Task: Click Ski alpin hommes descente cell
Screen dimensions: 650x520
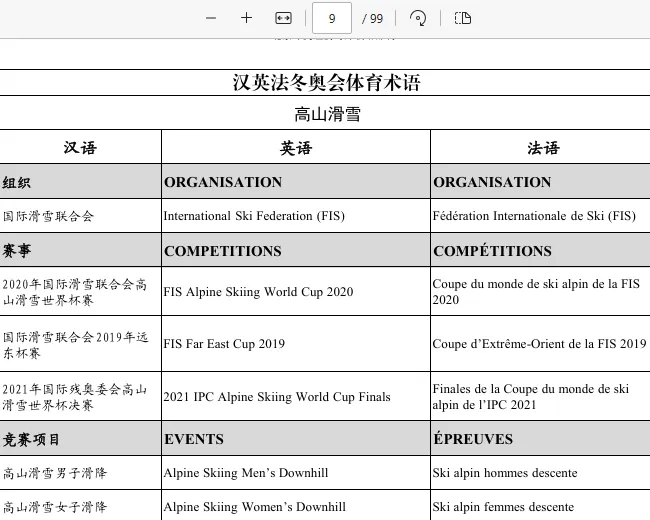Action: [541, 473]
